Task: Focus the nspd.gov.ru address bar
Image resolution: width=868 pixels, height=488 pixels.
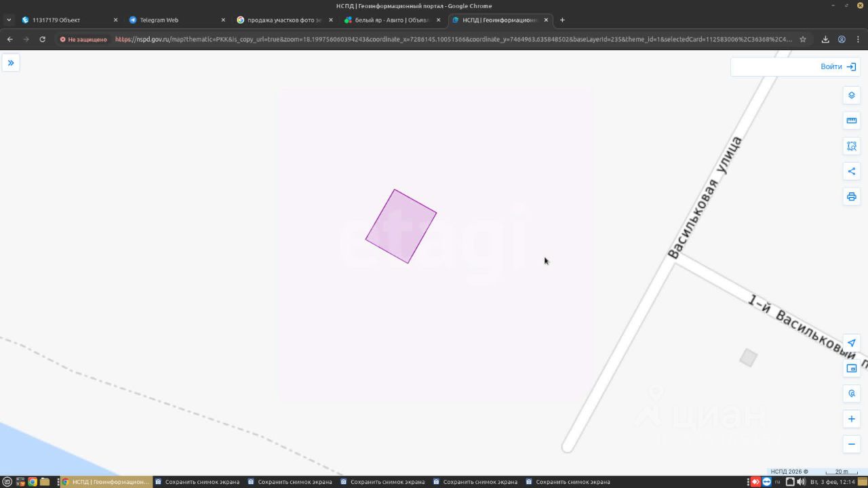Action: [x=453, y=39]
